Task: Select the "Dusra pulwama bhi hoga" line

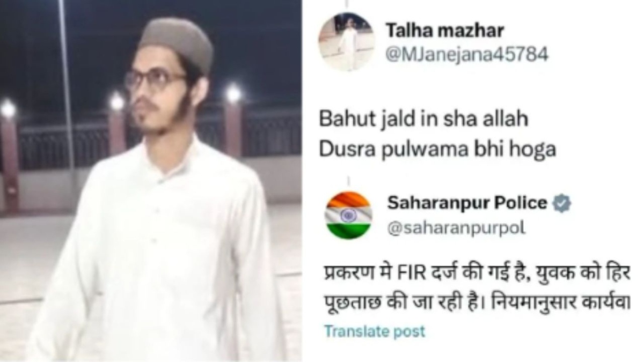Action: click(x=437, y=150)
